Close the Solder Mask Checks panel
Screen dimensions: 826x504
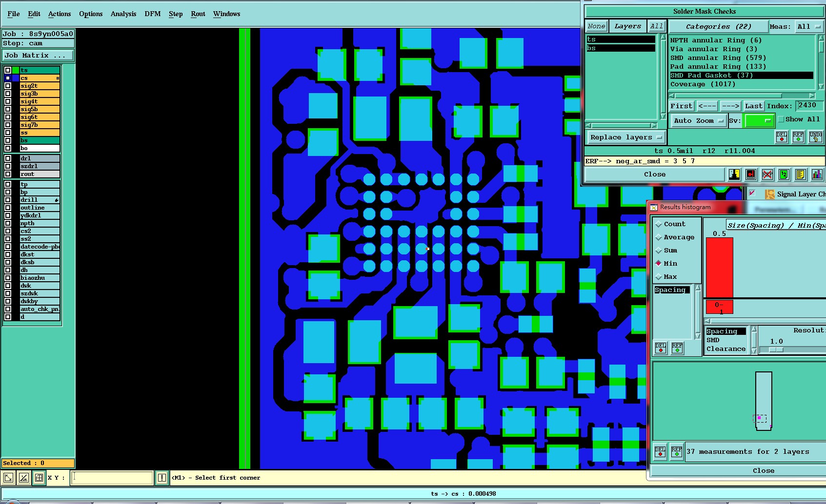pyautogui.click(x=655, y=174)
